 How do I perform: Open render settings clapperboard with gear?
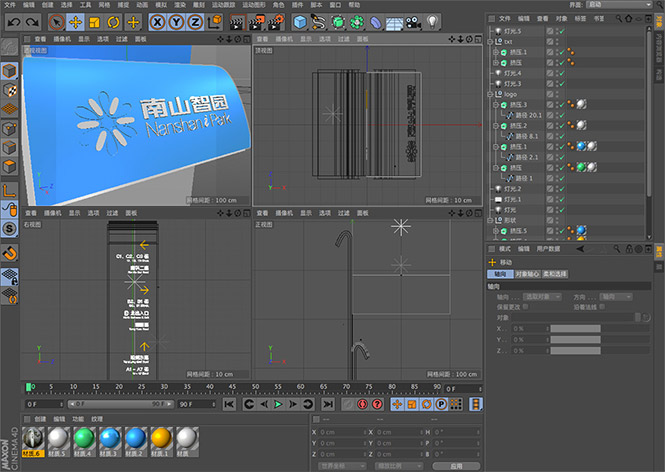tap(277, 22)
